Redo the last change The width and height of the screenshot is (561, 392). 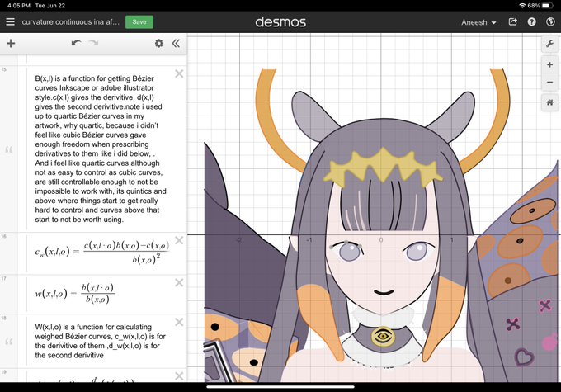point(94,43)
